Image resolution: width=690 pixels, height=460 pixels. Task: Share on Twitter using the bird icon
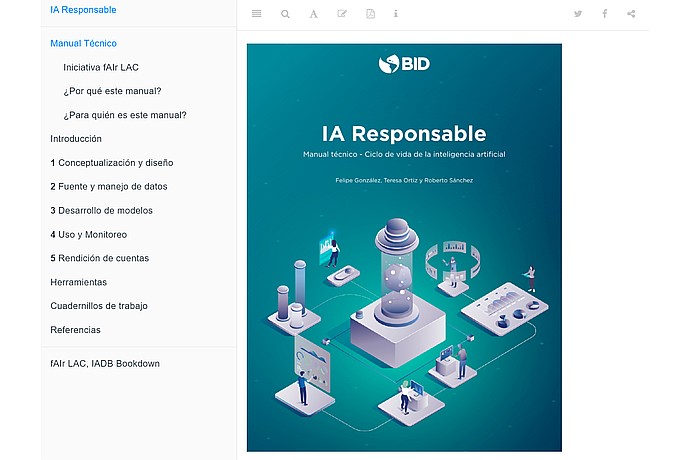pos(578,14)
